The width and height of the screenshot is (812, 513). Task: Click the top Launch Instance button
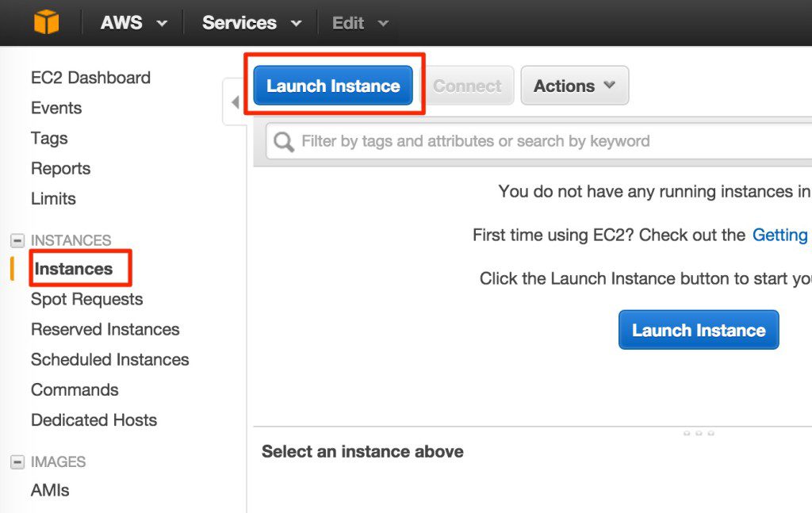point(331,86)
